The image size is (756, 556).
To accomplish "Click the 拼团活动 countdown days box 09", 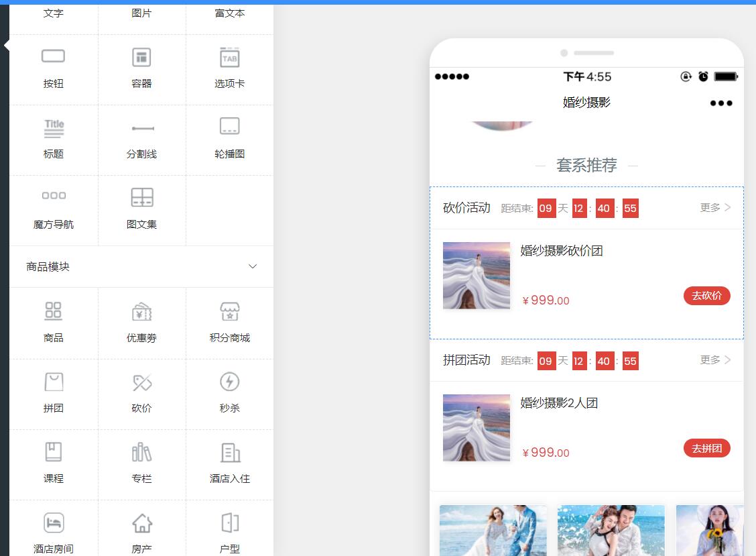I will 546,361.
